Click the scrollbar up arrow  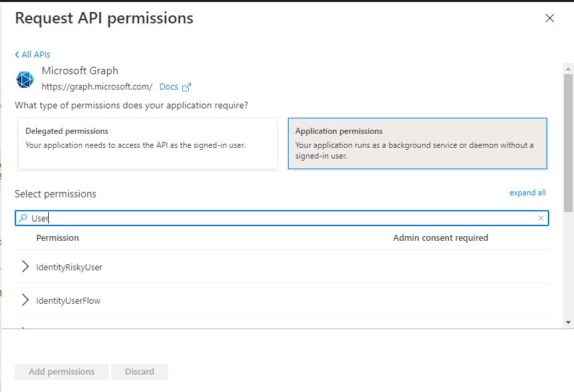[568, 68]
